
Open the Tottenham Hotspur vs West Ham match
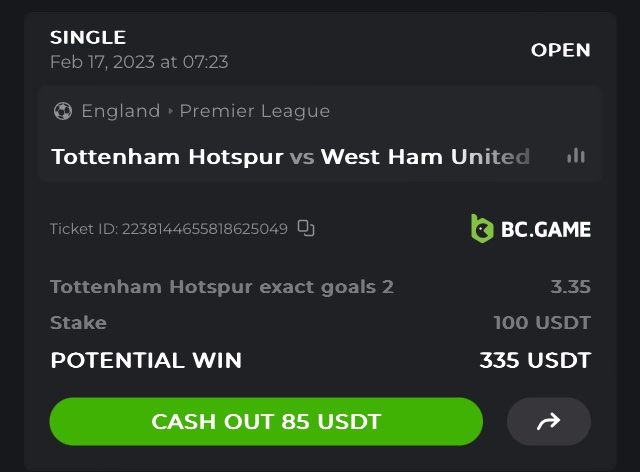(290, 157)
